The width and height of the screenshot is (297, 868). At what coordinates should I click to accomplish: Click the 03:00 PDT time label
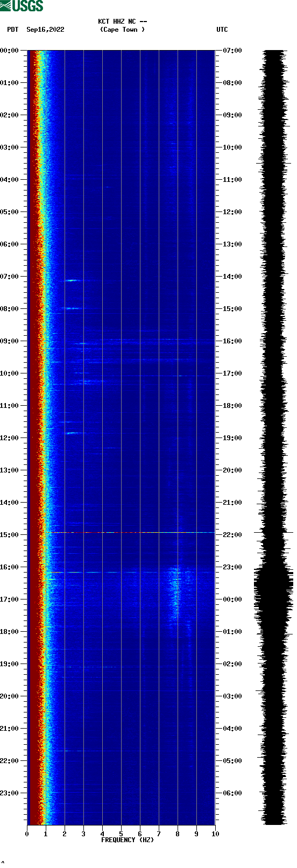click(x=10, y=147)
